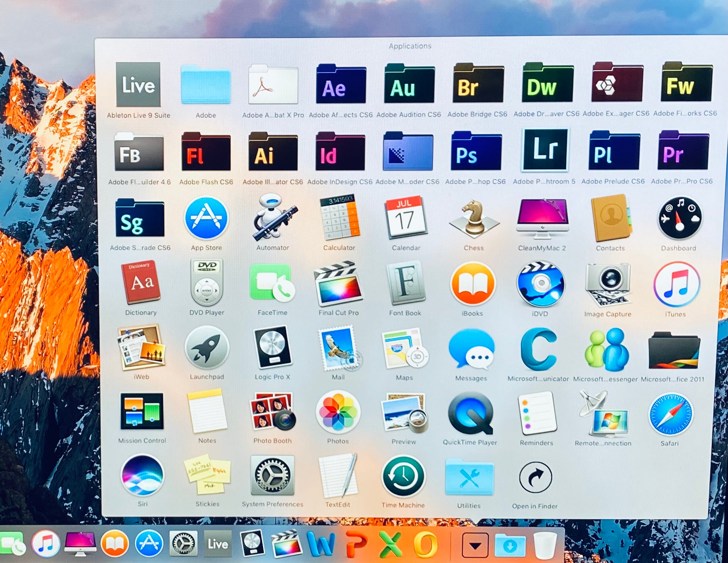The height and width of the screenshot is (563, 728).
Task: Launch Adobe Photoshop Lightroom 5
Action: coord(545,150)
